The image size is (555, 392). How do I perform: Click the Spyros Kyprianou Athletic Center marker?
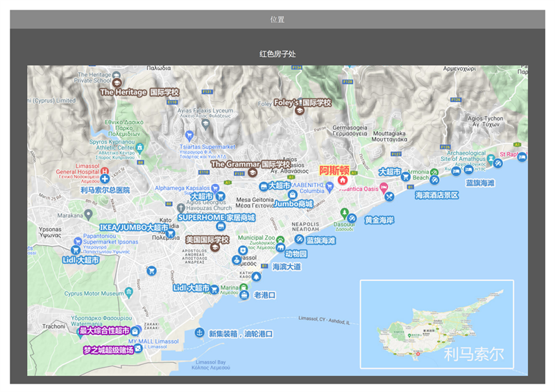click(x=139, y=148)
